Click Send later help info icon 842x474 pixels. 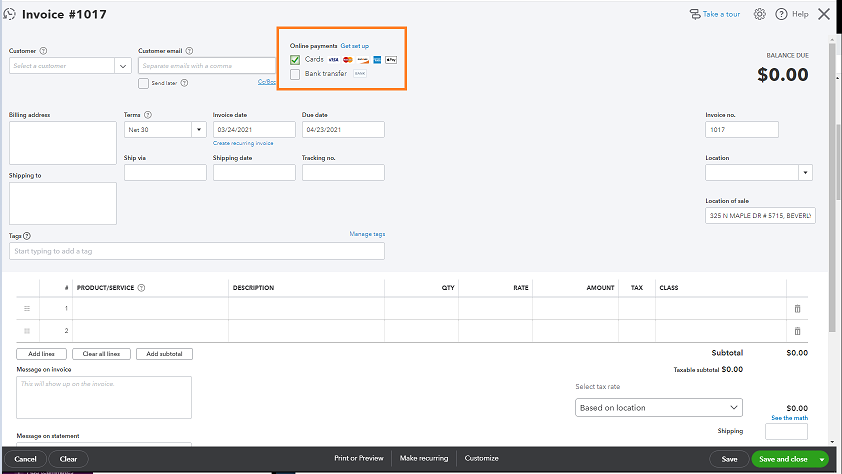tap(184, 83)
